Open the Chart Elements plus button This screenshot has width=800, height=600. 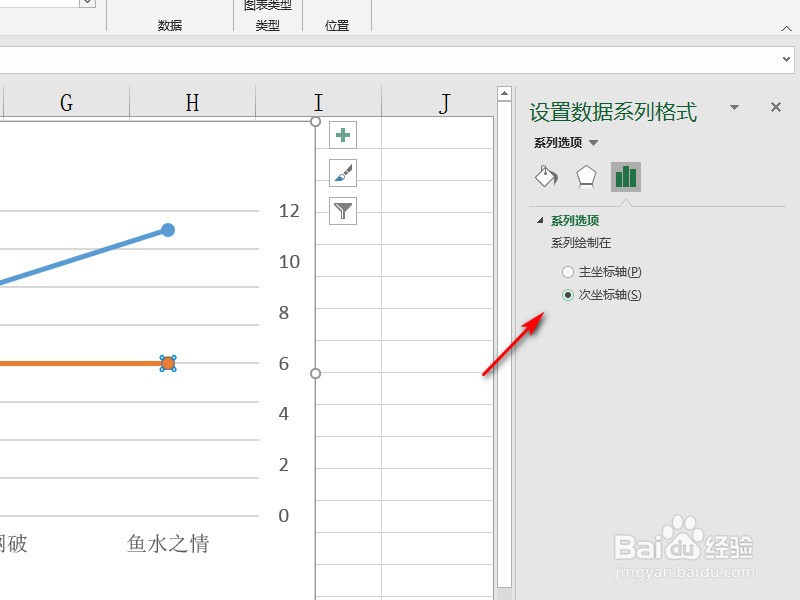(342, 134)
